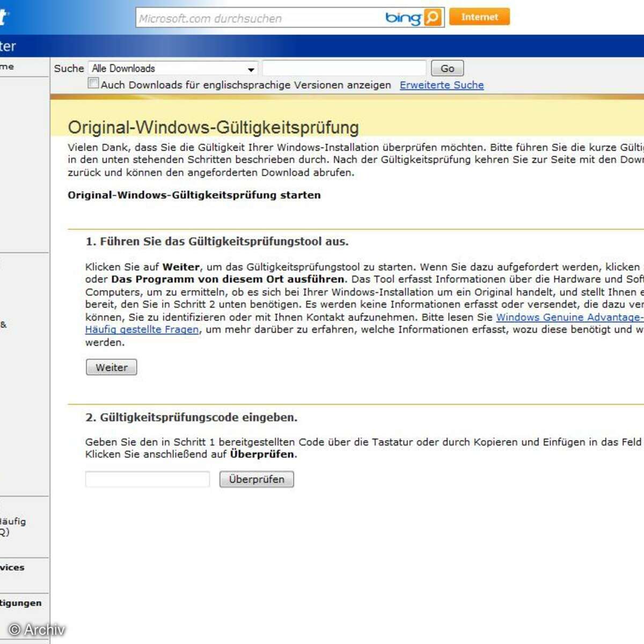Open the Erweiterte Suche link

pos(441,85)
